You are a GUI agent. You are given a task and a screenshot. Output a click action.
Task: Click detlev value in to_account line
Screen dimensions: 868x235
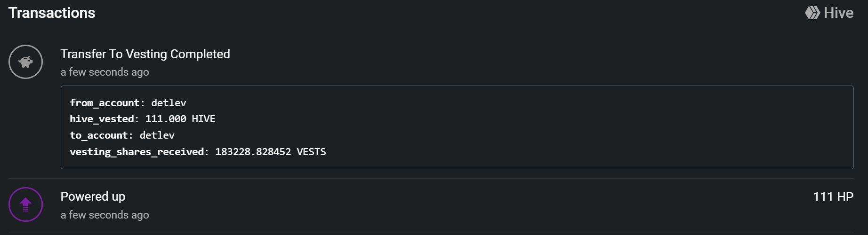tap(157, 135)
